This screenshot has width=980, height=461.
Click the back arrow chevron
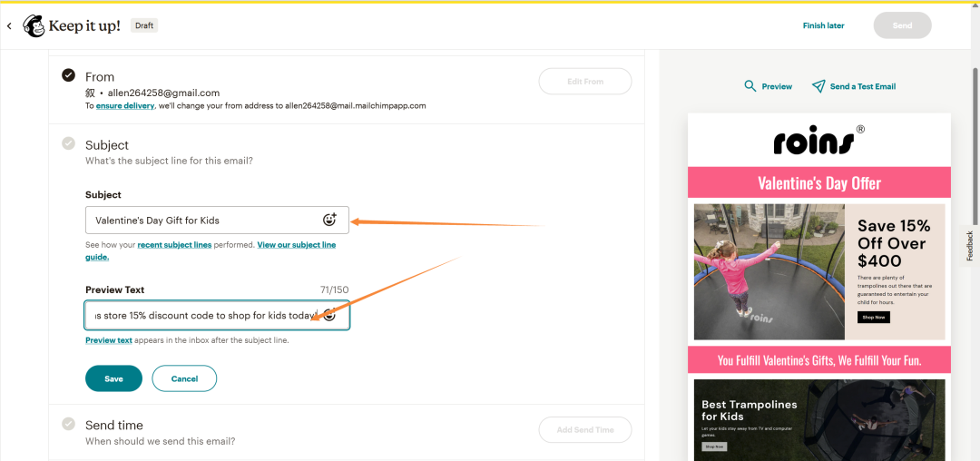pos(10,26)
